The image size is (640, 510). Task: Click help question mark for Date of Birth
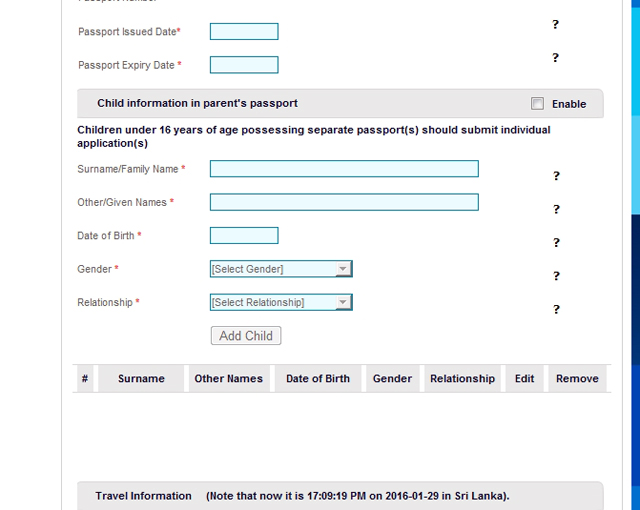(556, 242)
